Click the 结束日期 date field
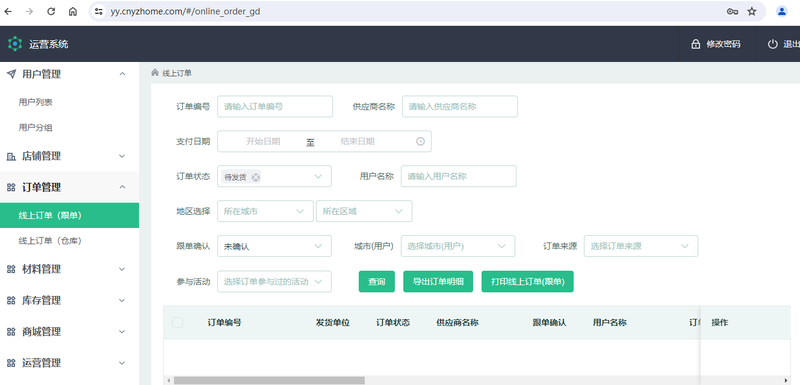This screenshot has height=385, width=800. click(357, 141)
